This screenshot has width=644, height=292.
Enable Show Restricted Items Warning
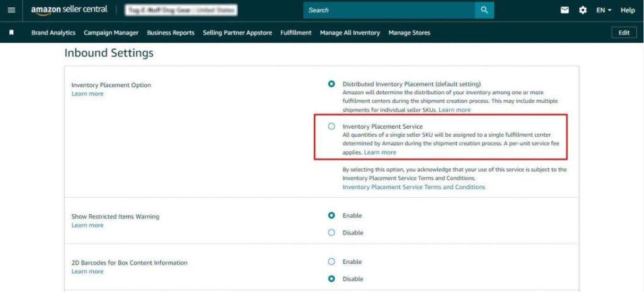(331, 215)
